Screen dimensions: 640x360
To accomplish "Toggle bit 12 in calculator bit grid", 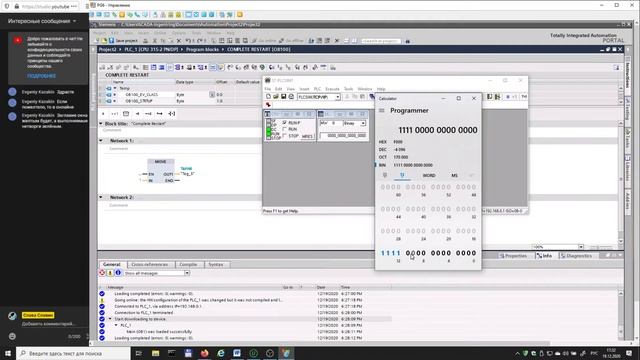I will point(400,253).
